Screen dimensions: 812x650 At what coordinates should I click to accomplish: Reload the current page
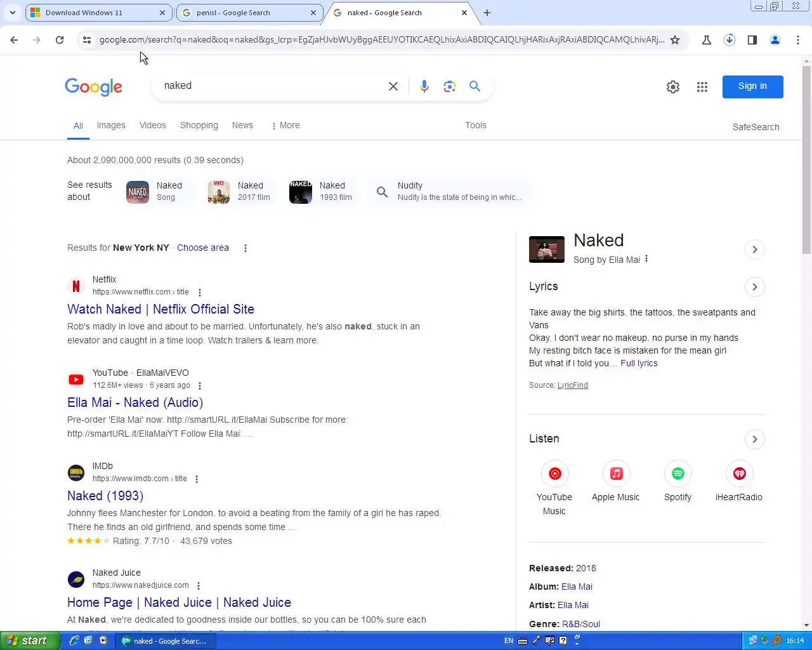tap(60, 40)
